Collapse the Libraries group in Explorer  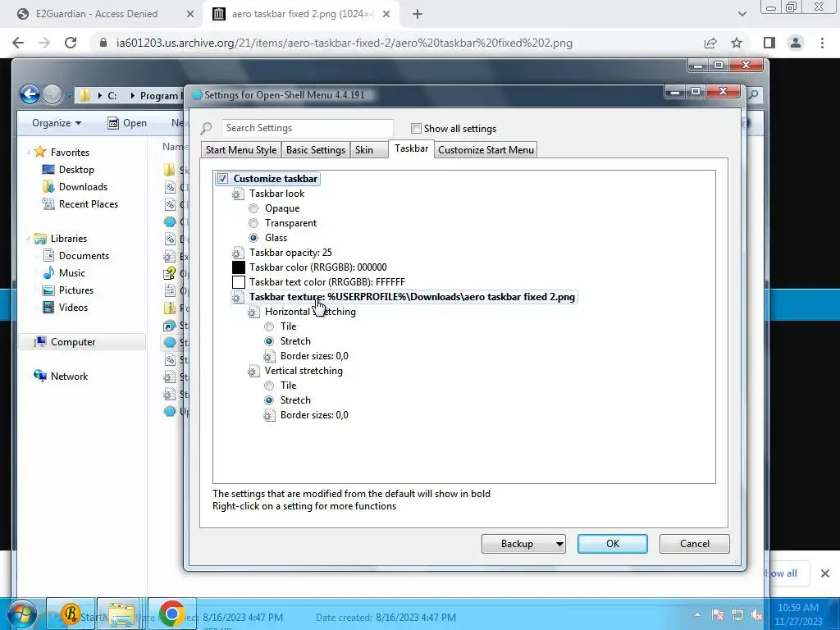(28, 239)
